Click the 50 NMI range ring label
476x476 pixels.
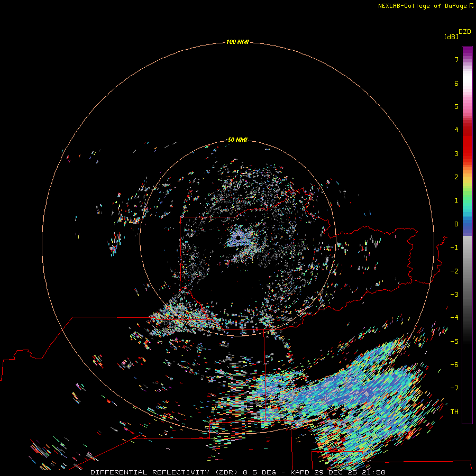pyautogui.click(x=237, y=140)
